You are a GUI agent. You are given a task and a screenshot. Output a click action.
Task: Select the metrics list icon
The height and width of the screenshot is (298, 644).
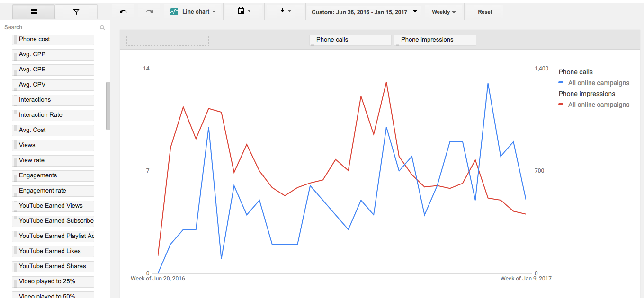tap(34, 11)
